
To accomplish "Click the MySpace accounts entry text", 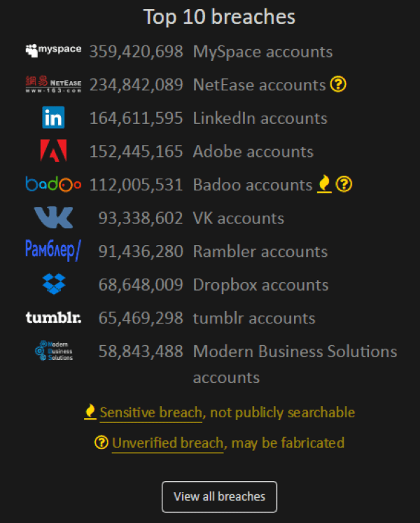I will [x=262, y=51].
